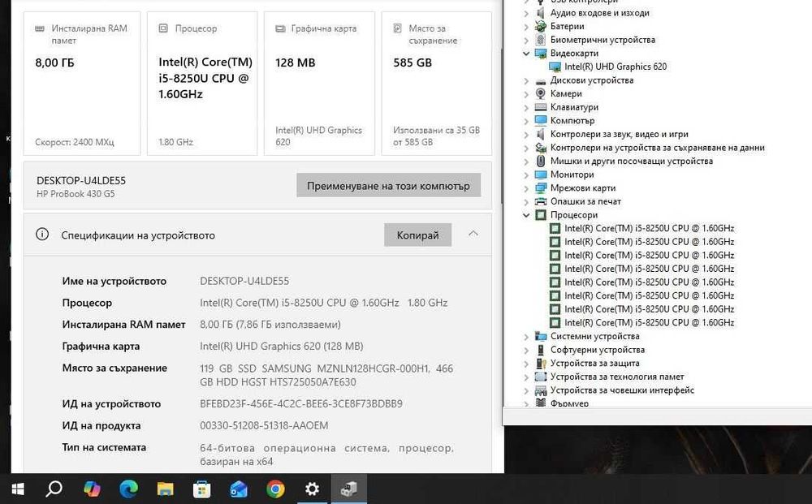This screenshot has height=504, width=812.
Task: Select the last i5-8250U processor entry
Action: [x=649, y=322]
